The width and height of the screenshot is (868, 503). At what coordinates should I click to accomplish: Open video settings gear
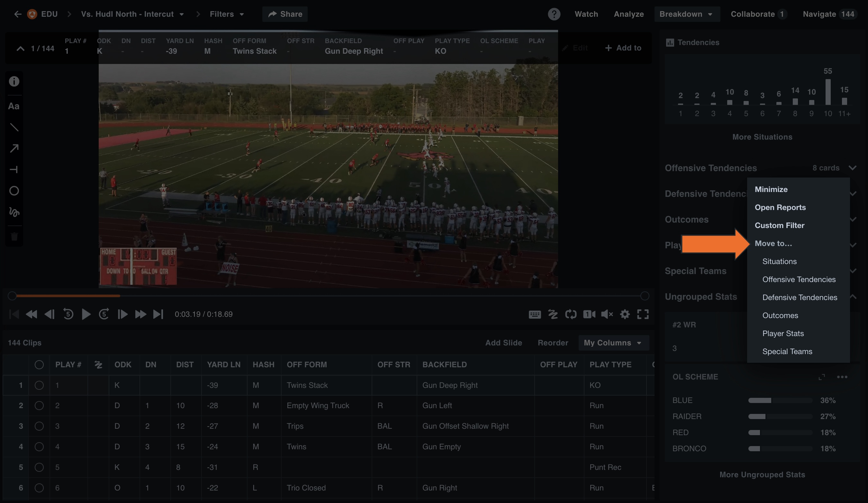(x=625, y=314)
